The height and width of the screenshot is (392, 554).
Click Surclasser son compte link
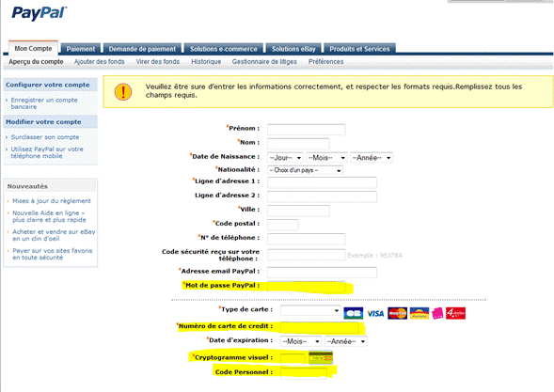click(x=45, y=137)
